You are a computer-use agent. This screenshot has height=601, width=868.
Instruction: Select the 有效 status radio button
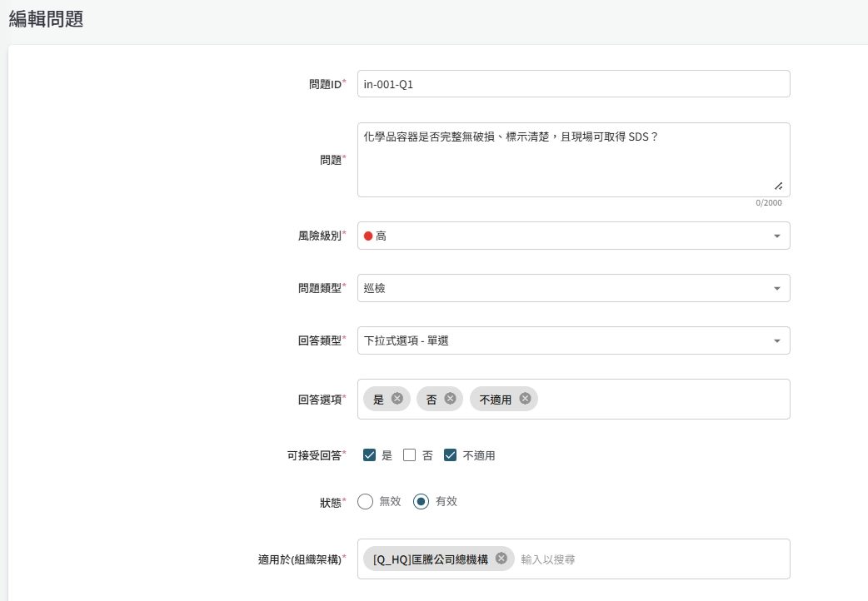[422, 501]
